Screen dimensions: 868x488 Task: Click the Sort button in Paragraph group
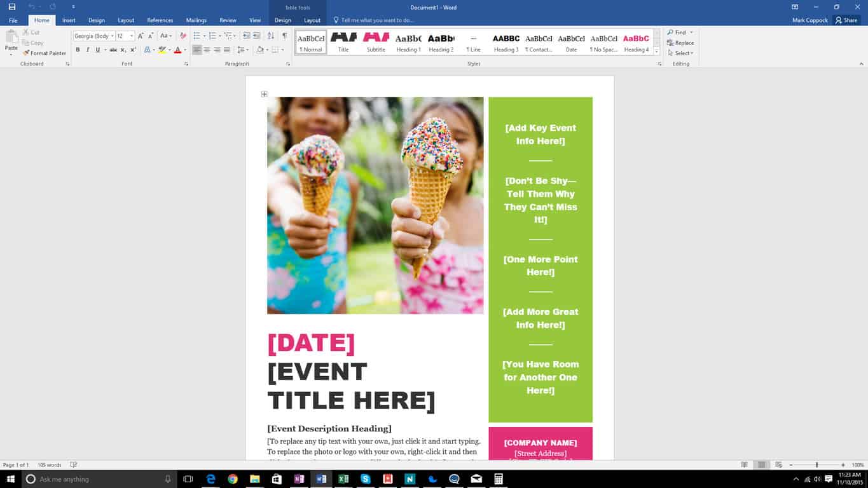click(x=271, y=36)
